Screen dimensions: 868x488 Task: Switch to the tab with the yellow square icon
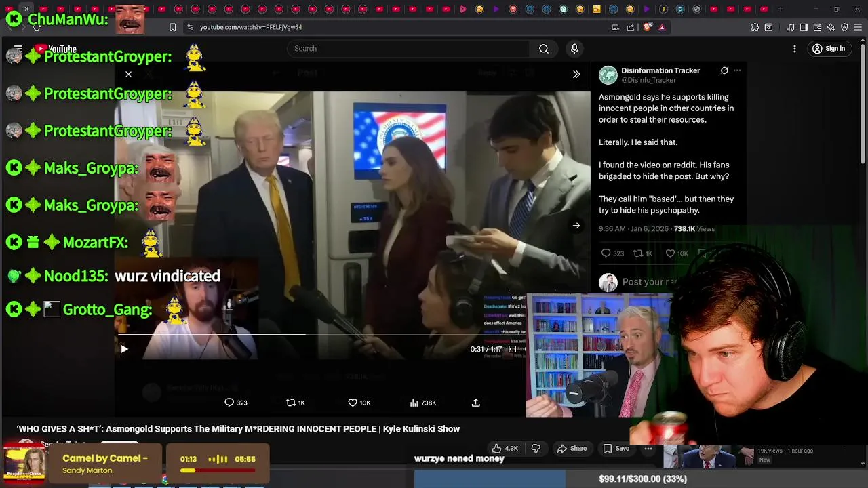tap(597, 9)
